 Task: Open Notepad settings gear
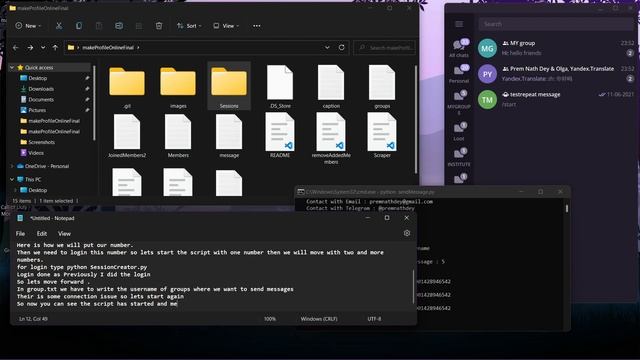tap(407, 233)
